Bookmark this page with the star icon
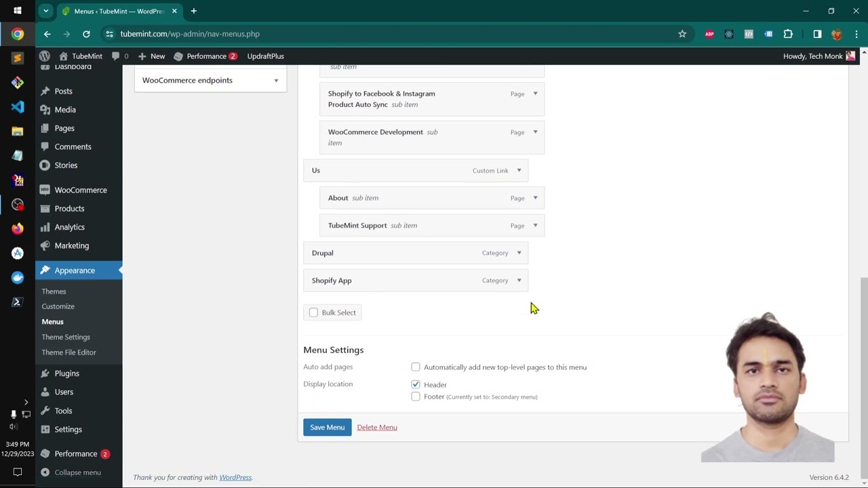The width and height of the screenshot is (868, 488). click(x=682, y=34)
